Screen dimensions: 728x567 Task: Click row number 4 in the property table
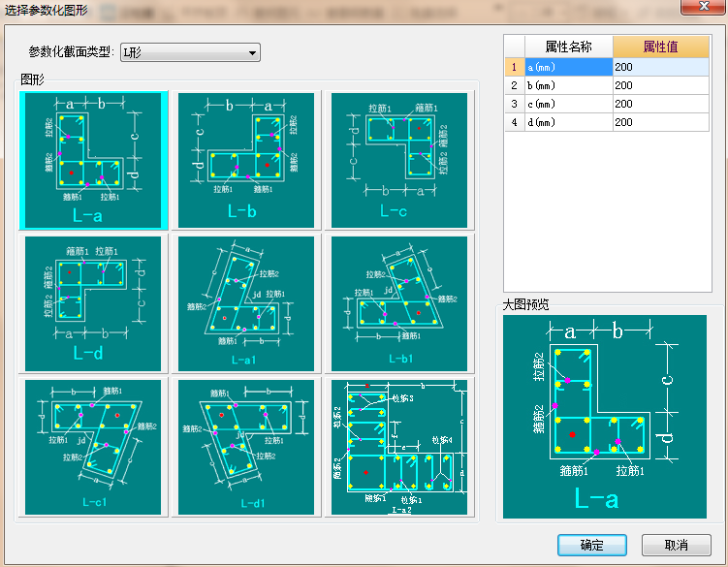pos(515,122)
